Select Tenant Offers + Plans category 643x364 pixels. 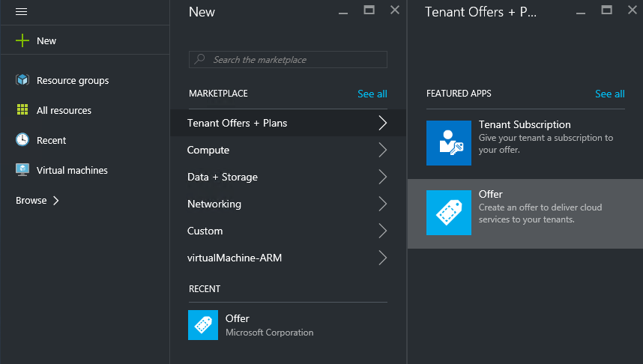point(238,123)
